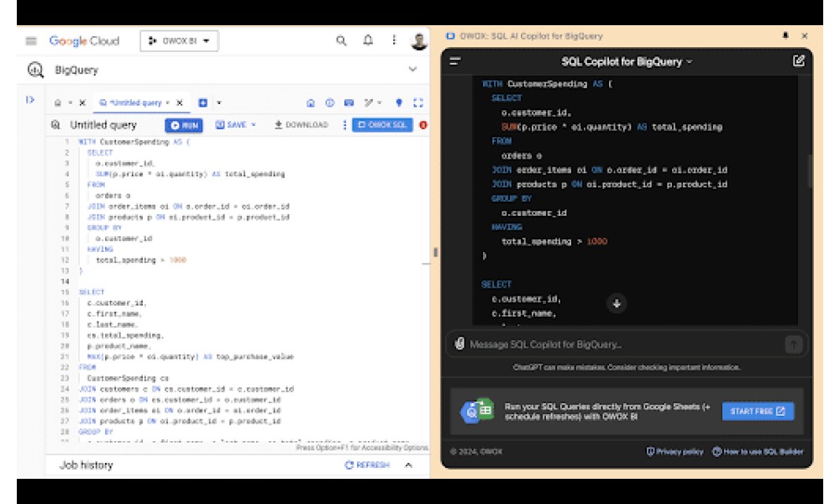The image size is (840, 504).
Task: Click the home icon in the editor's right toolbar
Action: [310, 102]
